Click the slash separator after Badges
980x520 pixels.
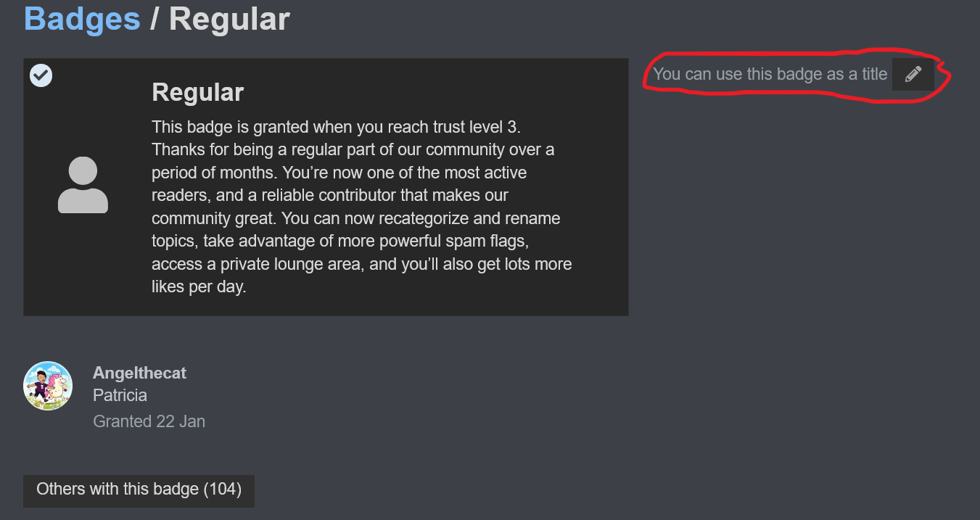155,19
